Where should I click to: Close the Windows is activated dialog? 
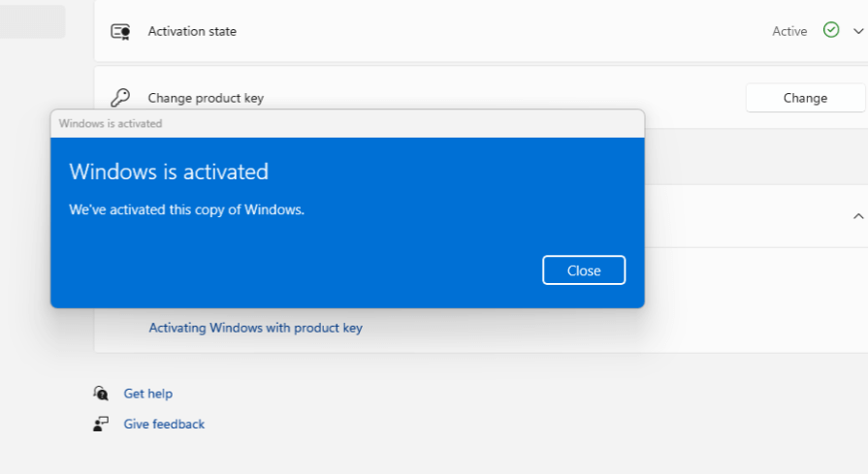point(584,270)
